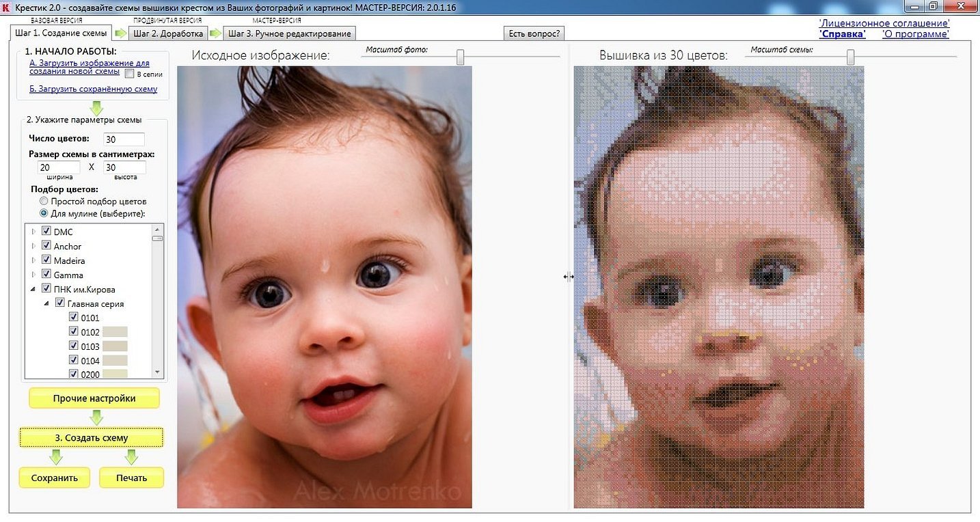Click the color swatch next to 0104
This screenshot has width=980, height=522.
point(115,360)
